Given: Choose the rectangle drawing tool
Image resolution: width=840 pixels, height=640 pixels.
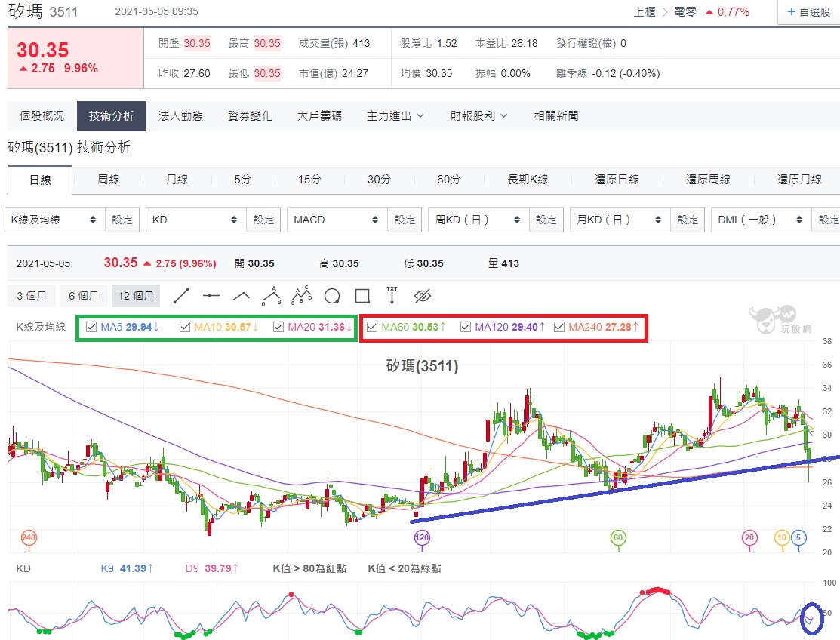Looking at the screenshot, I should click(x=363, y=296).
